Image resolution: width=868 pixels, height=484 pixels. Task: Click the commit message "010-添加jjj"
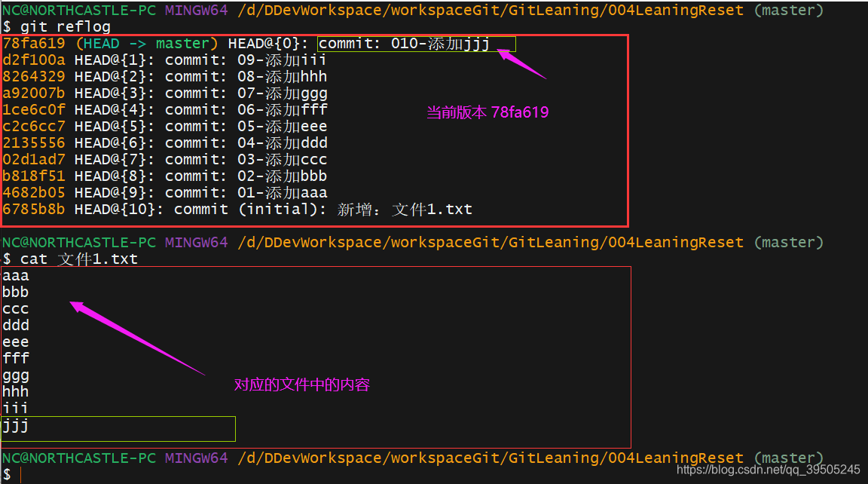pyautogui.click(x=440, y=43)
